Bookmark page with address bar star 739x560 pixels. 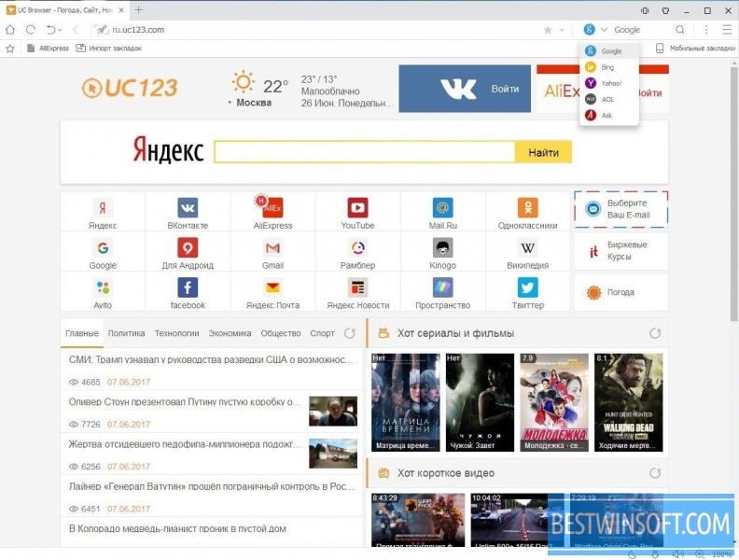548,30
